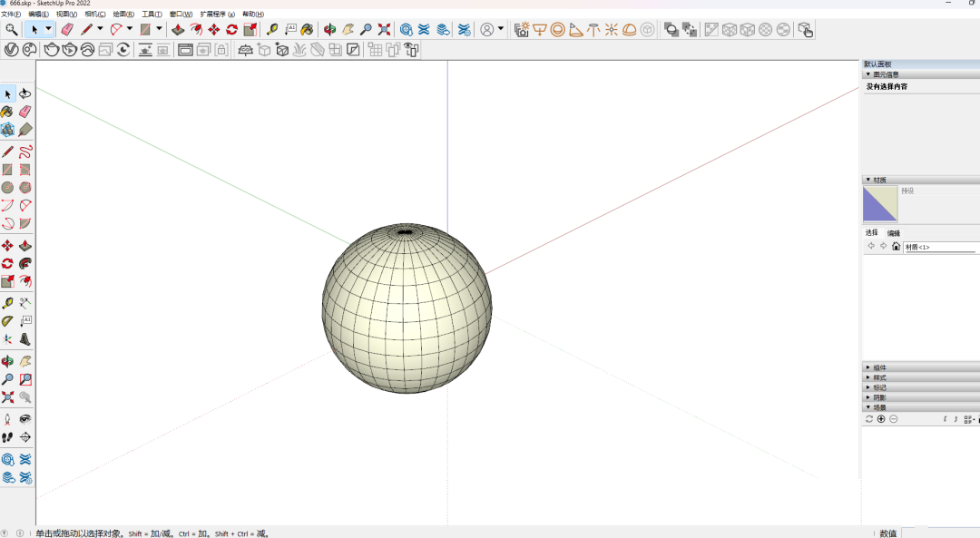Screen dimensions: 980x538
Task: Pick the Paint Bucket tool
Action: (x=309, y=29)
